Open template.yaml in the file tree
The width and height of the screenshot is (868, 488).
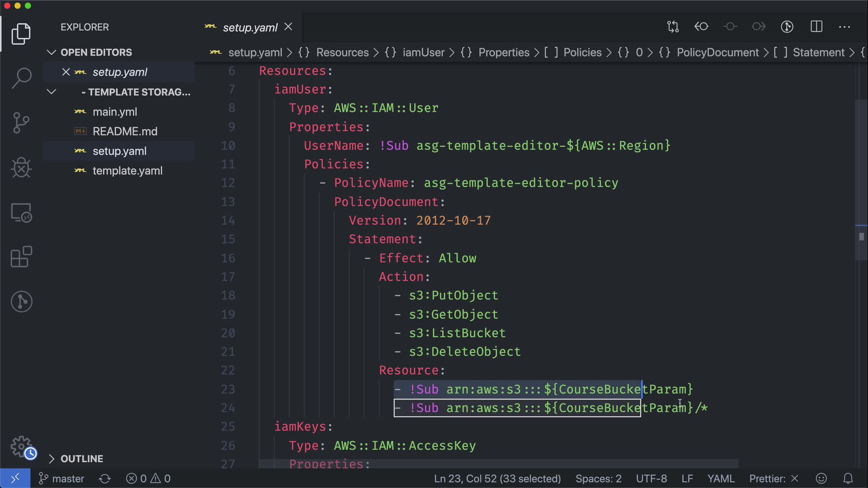tap(127, 171)
